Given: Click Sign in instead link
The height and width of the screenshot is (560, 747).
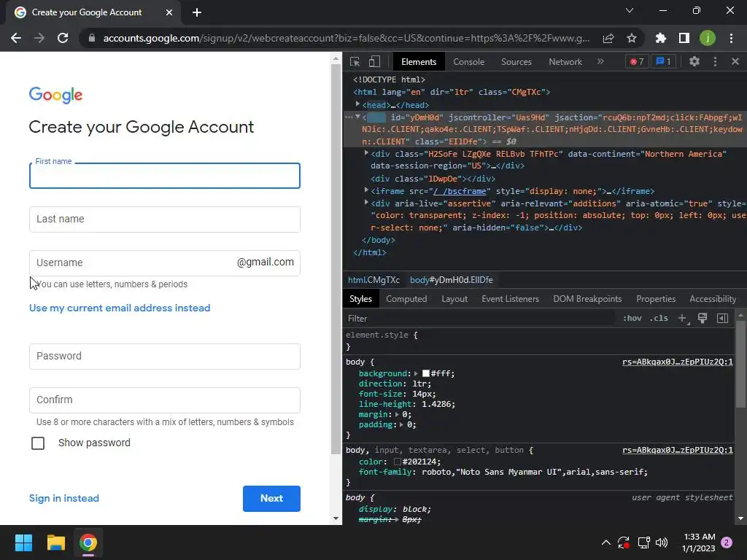Looking at the screenshot, I should (64, 498).
